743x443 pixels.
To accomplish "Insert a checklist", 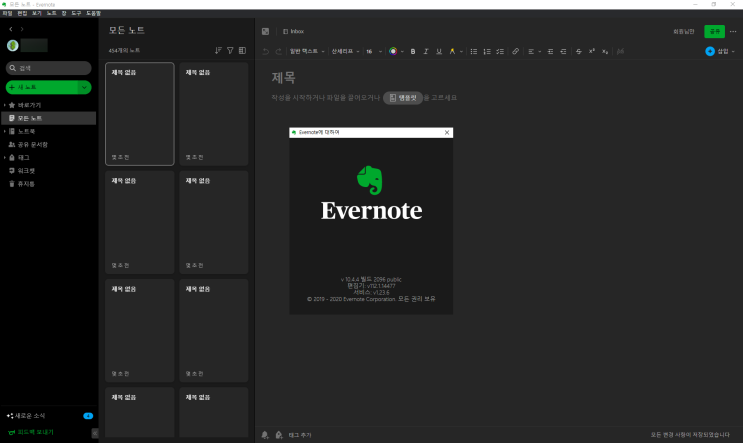I will point(500,51).
